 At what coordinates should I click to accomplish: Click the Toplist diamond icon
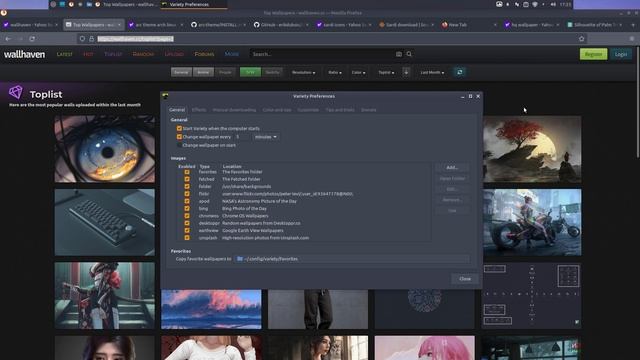tap(16, 92)
